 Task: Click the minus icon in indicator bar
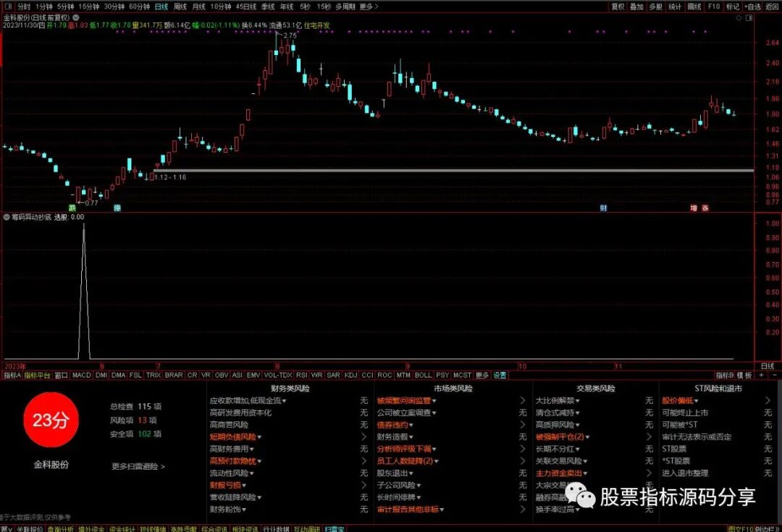(775, 375)
